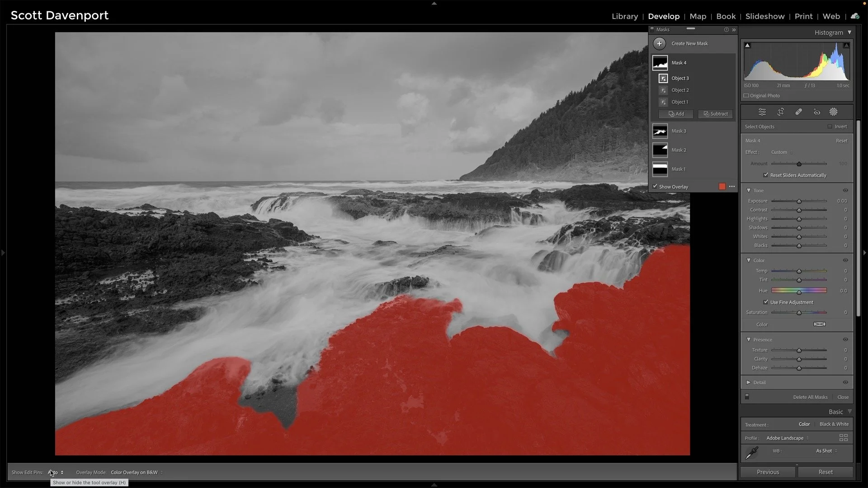Click the Subtract button

click(715, 114)
